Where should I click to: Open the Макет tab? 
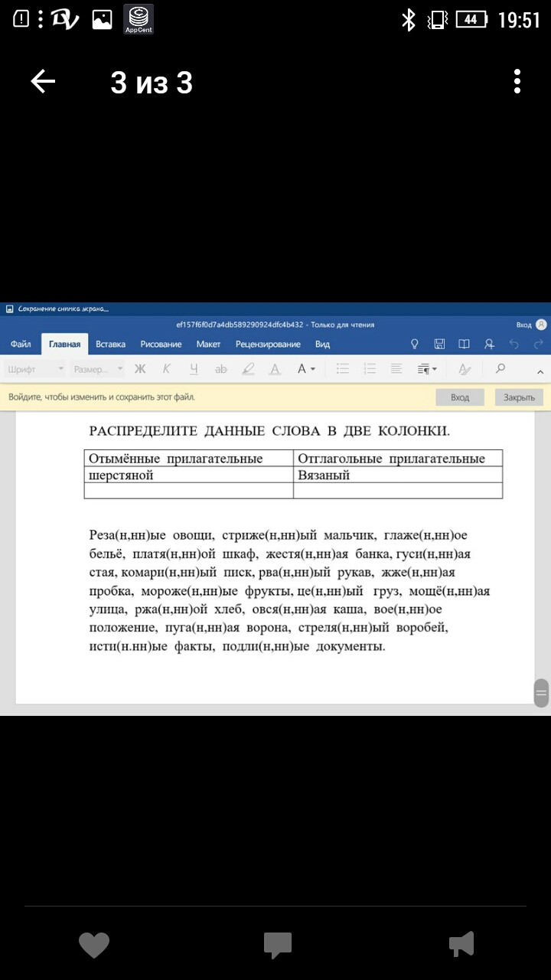[x=208, y=345]
